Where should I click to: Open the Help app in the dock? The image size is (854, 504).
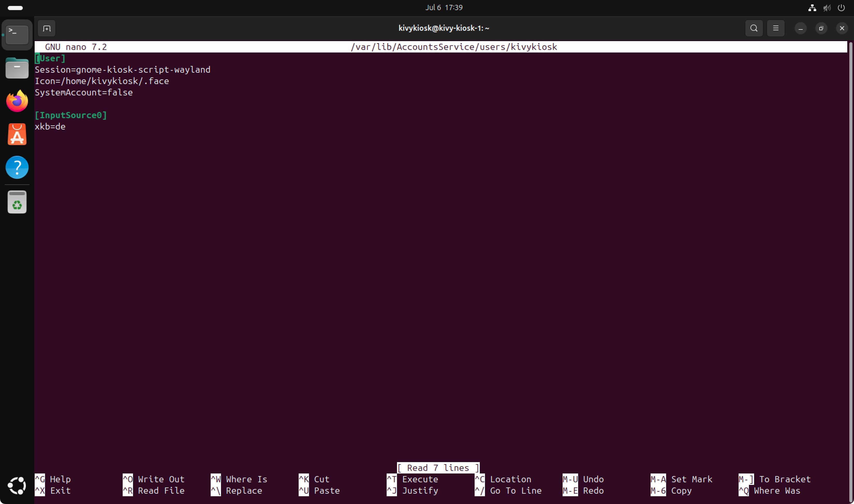tap(17, 167)
